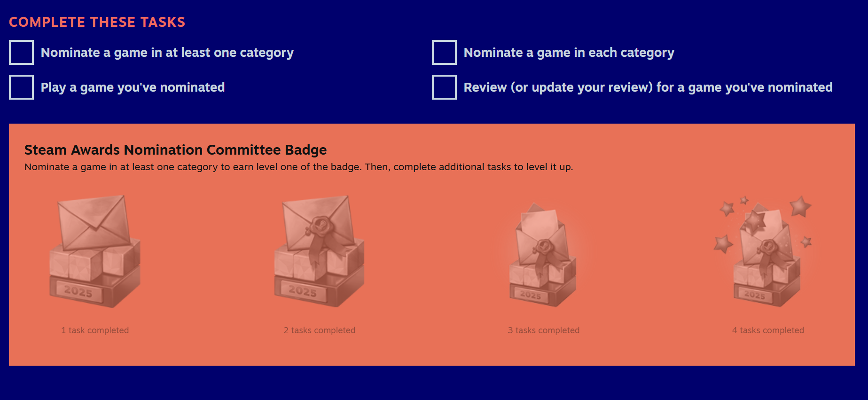Mark the 'Review (or update your review)' checkbox
The width and height of the screenshot is (868, 400).
pos(444,87)
